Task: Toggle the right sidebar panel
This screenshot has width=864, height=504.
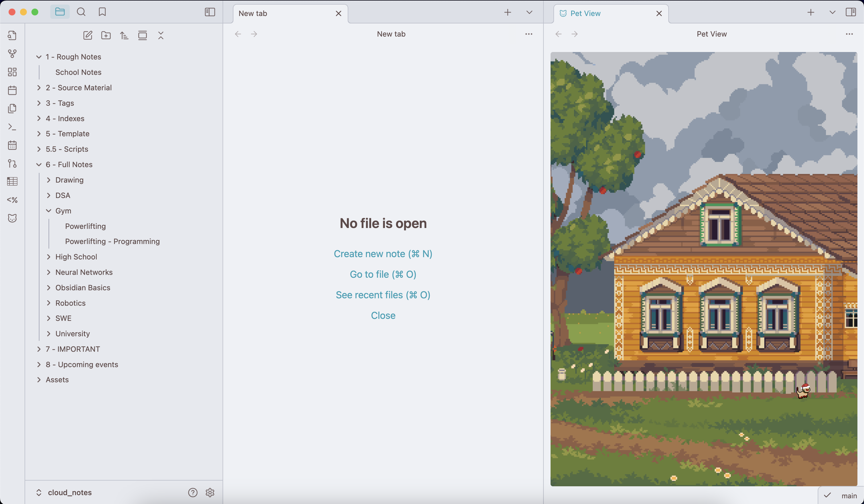Action: point(851,12)
